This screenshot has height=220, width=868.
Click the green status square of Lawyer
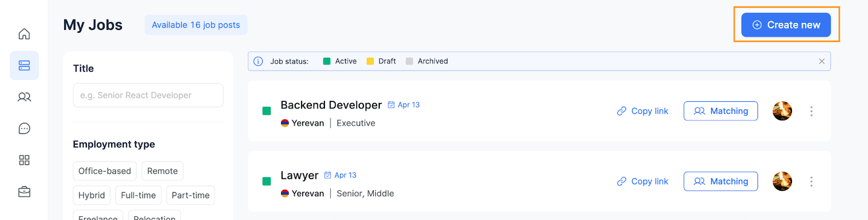tap(266, 182)
